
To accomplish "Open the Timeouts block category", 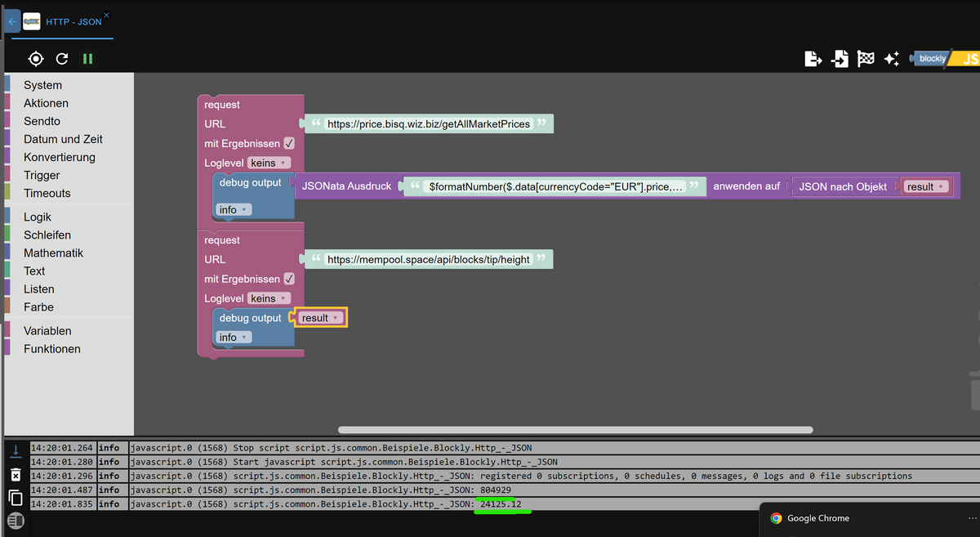I will click(x=47, y=193).
